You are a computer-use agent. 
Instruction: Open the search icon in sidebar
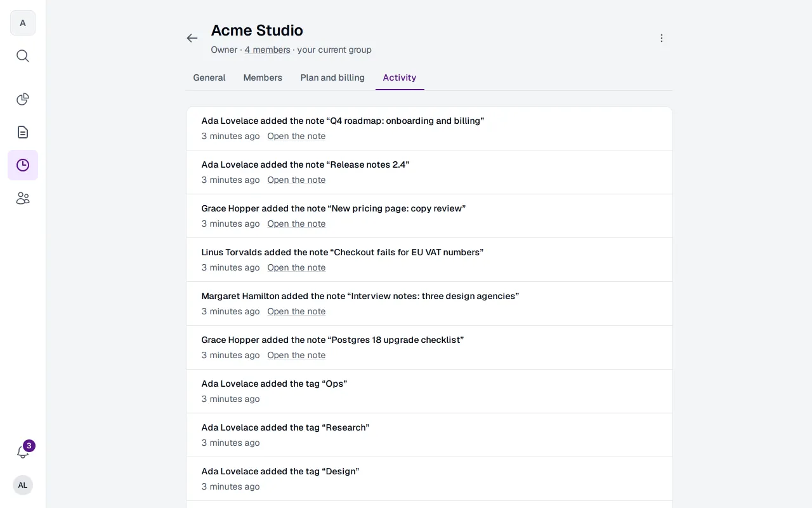click(x=23, y=56)
